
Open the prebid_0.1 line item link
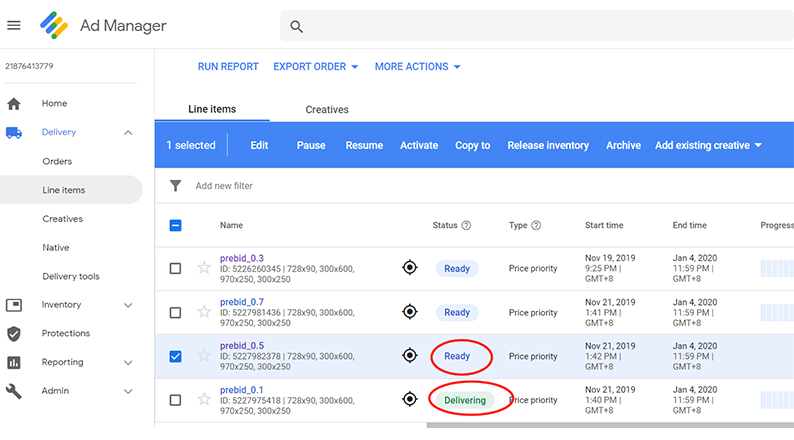[x=242, y=390]
